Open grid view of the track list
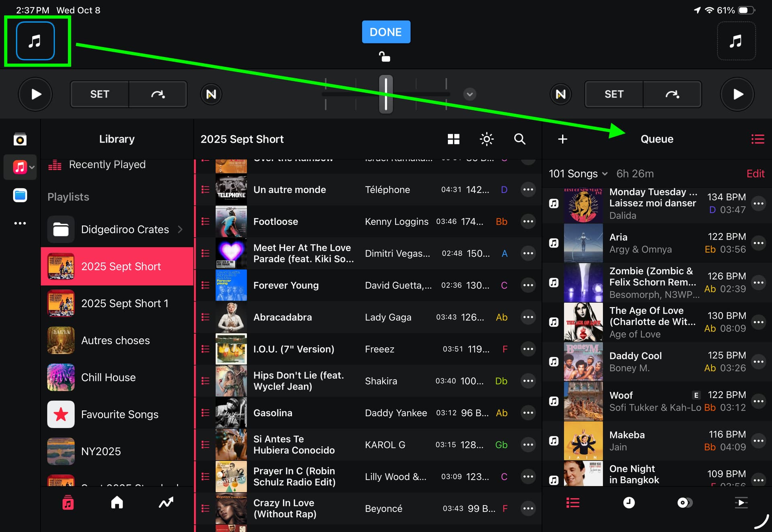Image resolution: width=772 pixels, height=532 pixels. pos(454,139)
